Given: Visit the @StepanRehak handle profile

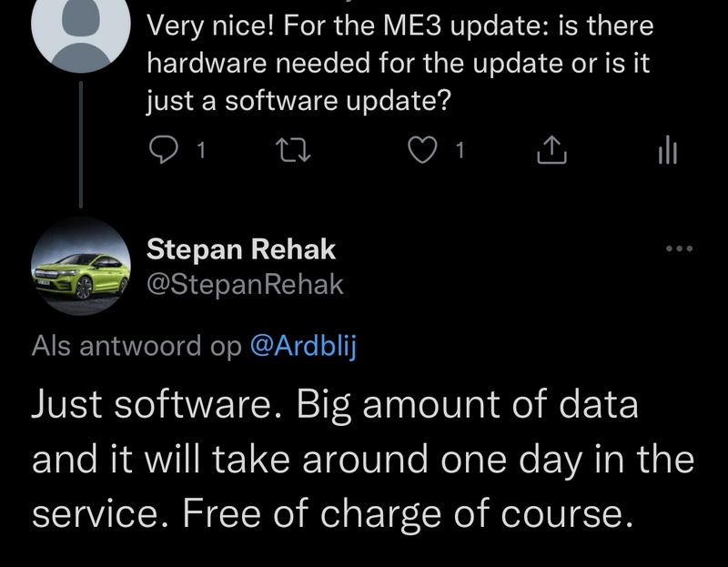Looking at the screenshot, I should pos(245,284).
